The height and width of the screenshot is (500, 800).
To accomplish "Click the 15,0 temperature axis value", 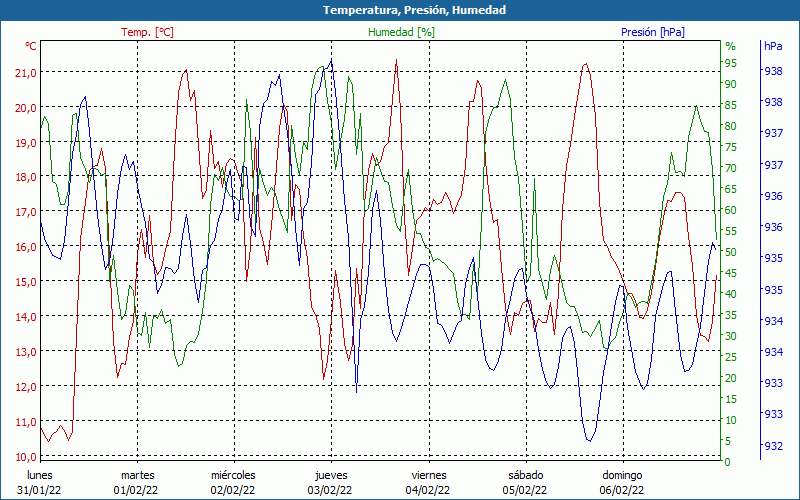I will point(26,282).
